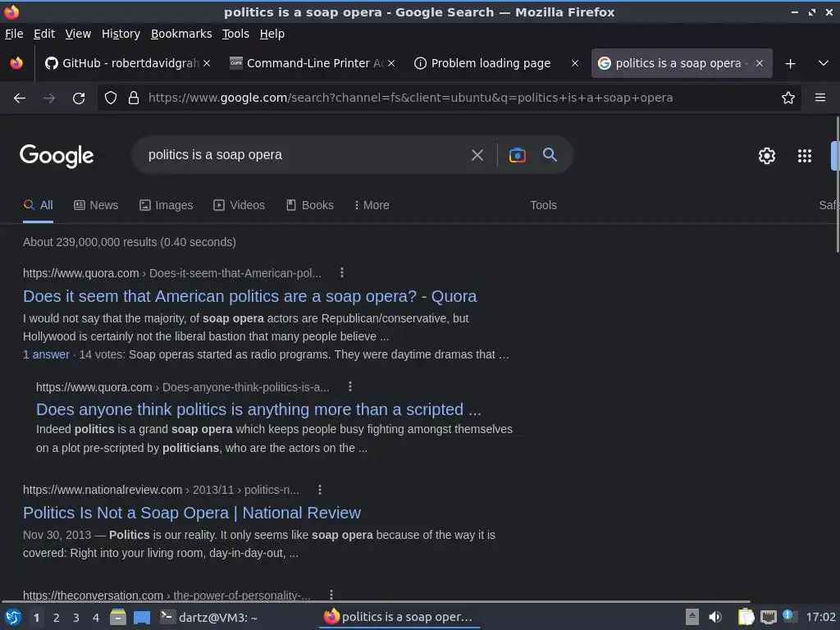Submit search with magnifier icon
Viewport: 840px width, 630px height.
pos(550,155)
